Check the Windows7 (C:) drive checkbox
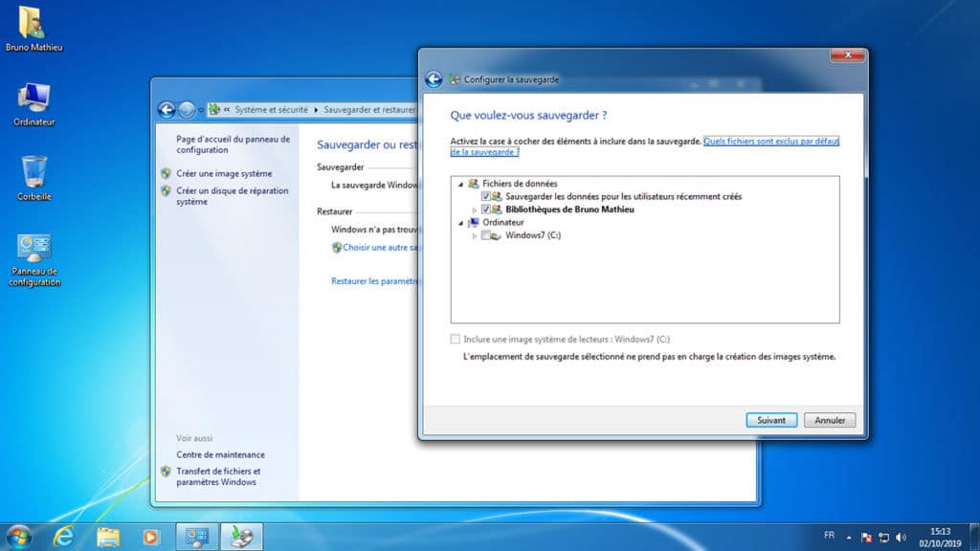Viewport: 980px width, 551px height. 486,235
